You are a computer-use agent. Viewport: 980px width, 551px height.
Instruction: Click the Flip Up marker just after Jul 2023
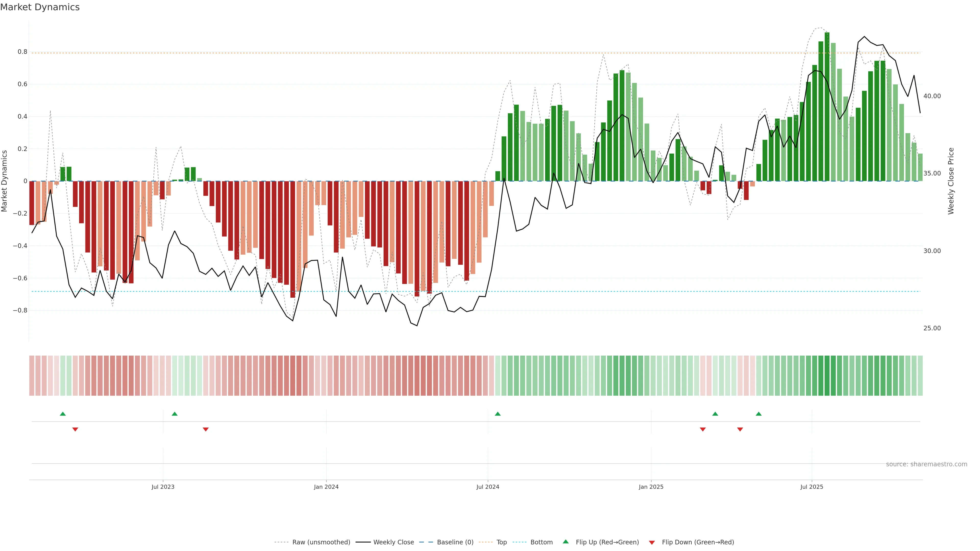(175, 414)
